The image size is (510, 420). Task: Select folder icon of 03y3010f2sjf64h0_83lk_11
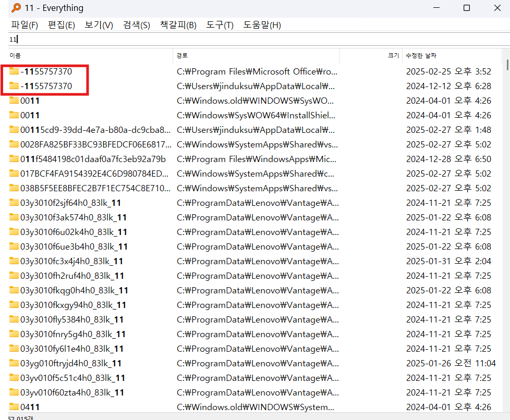[14, 203]
